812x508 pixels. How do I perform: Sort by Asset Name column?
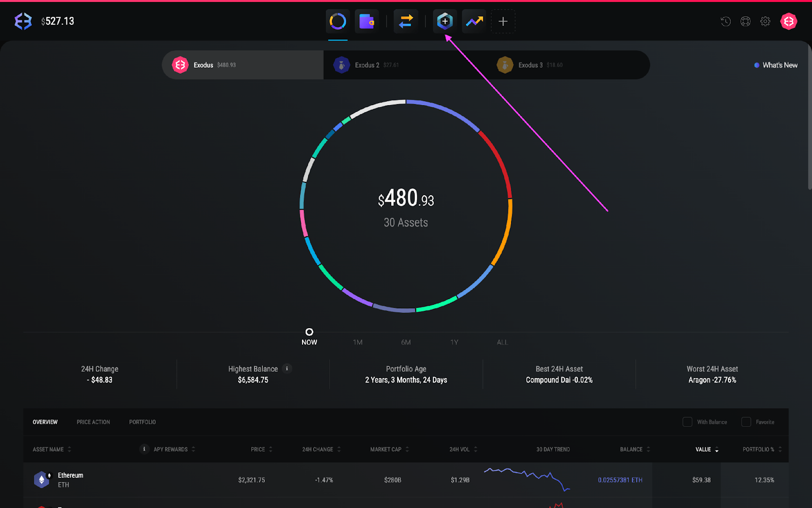click(x=52, y=450)
